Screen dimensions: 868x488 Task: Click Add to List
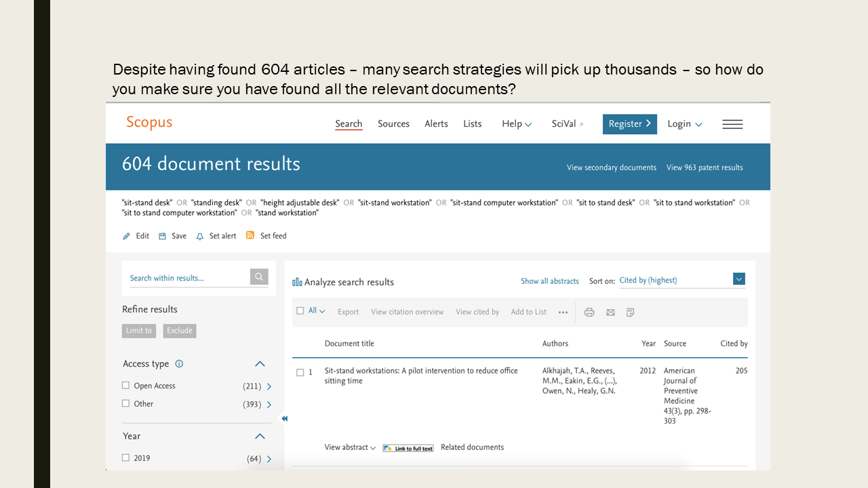[529, 312]
